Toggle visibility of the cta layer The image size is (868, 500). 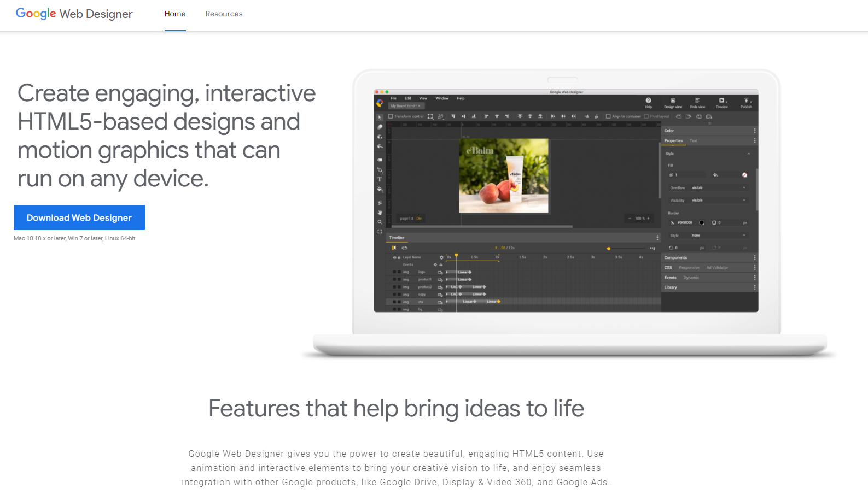pos(394,302)
